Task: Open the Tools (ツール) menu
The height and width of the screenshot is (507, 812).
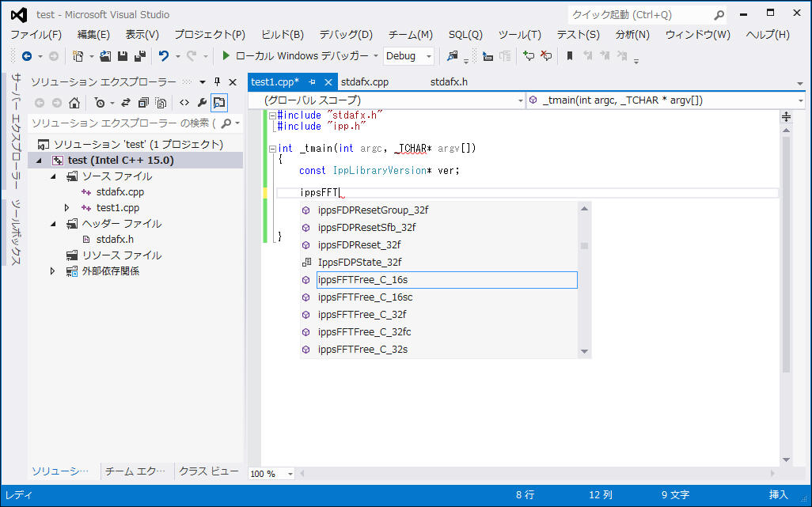Action: click(x=520, y=35)
